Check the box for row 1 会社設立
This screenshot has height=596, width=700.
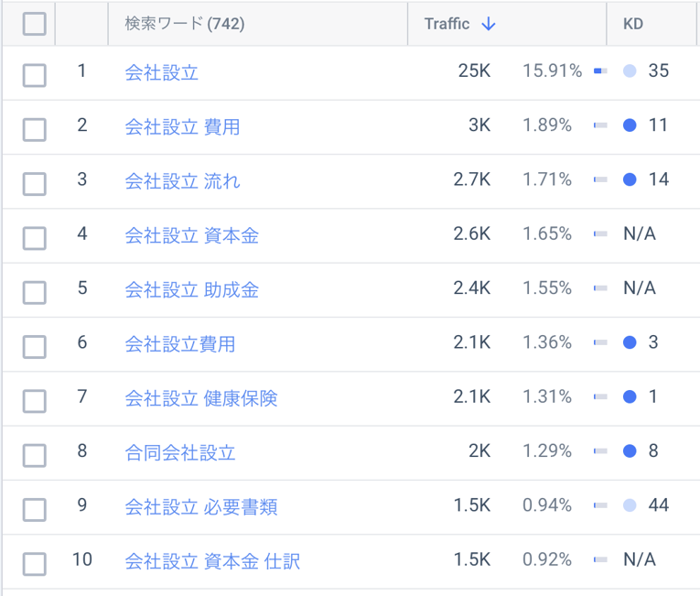34,75
